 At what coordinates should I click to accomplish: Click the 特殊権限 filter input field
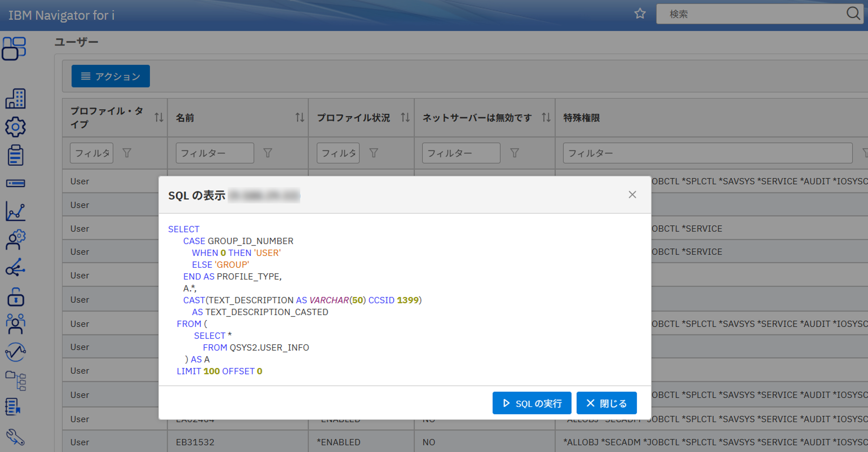click(707, 153)
